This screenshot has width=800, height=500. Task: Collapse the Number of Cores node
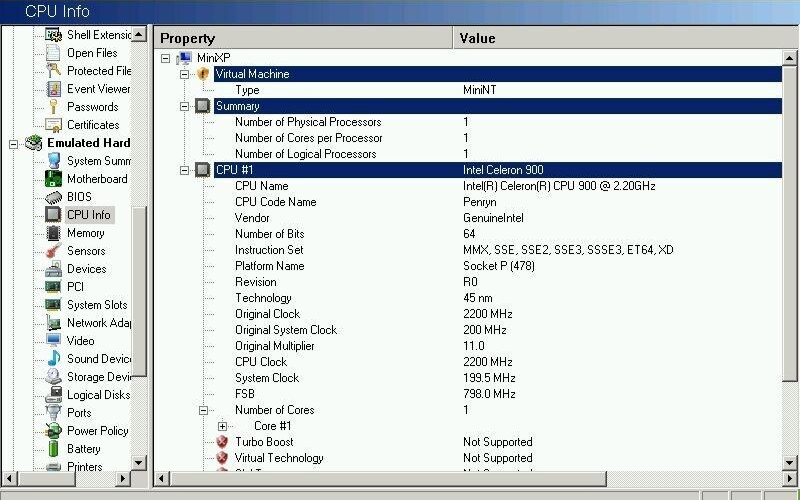pos(203,410)
